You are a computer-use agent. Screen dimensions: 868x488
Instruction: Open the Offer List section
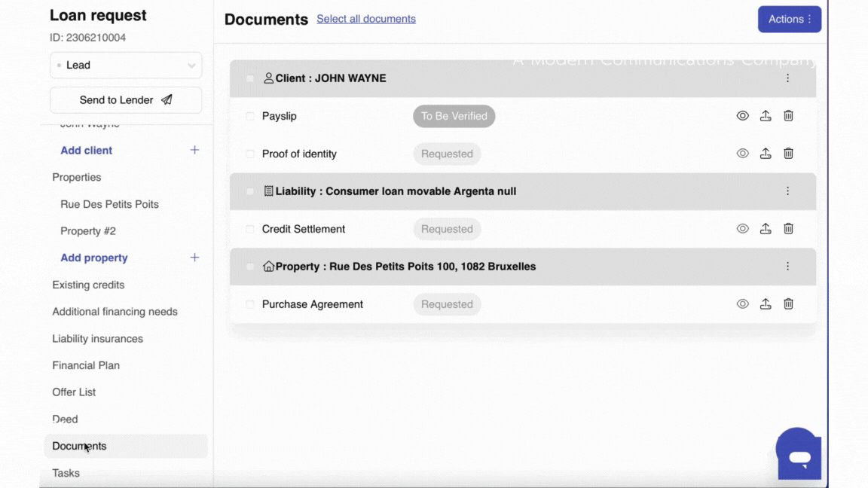(74, 392)
